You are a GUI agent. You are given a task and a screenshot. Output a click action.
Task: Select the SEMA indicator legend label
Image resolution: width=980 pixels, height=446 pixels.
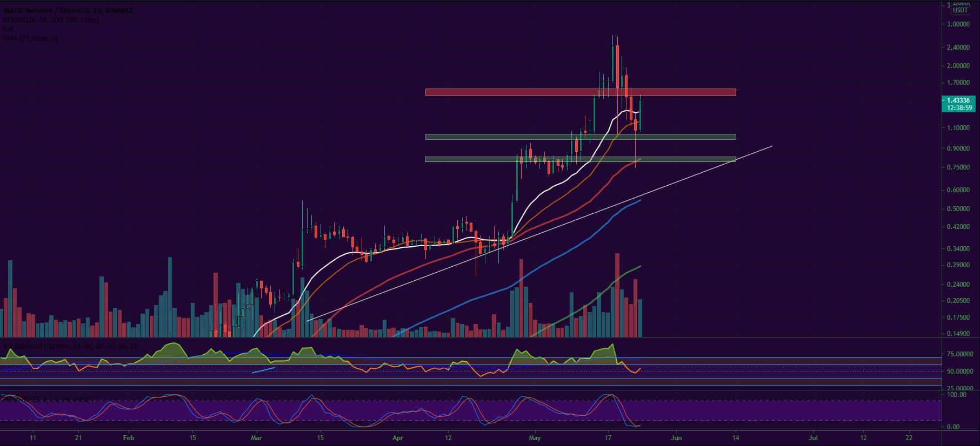pyautogui.click(x=51, y=20)
